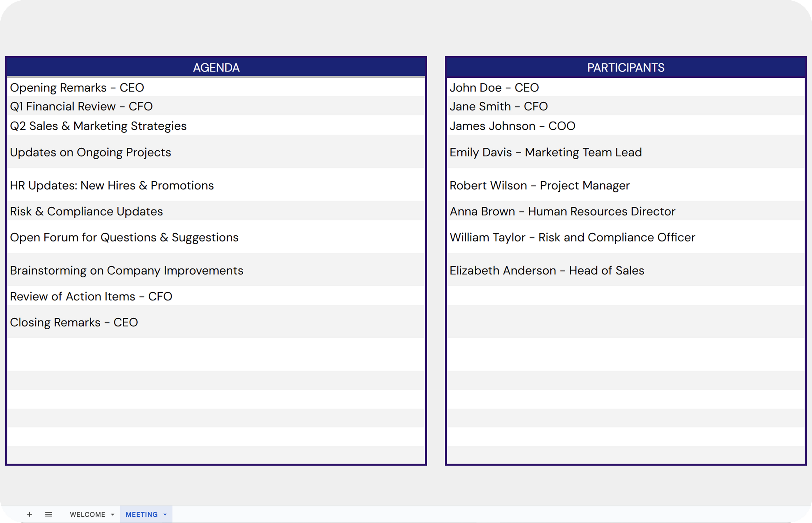Image resolution: width=812 pixels, height=523 pixels.
Task: Open the MEETING tab dropdown arrow
Action: click(x=165, y=515)
